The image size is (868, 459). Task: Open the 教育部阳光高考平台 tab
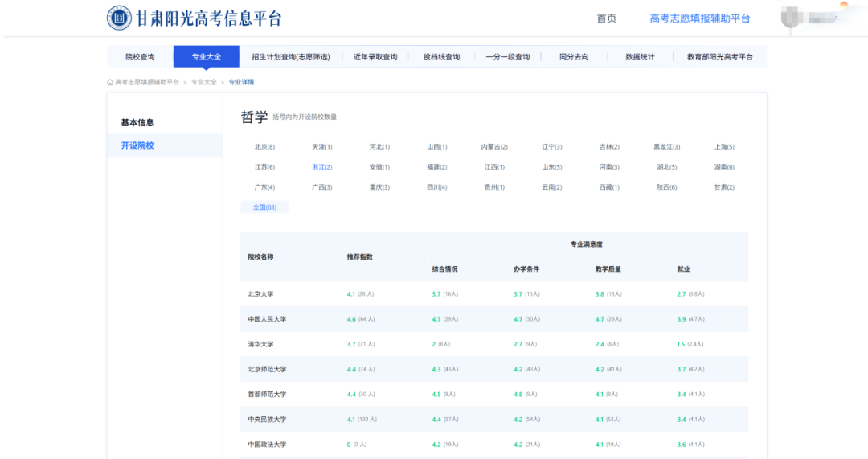(x=719, y=56)
